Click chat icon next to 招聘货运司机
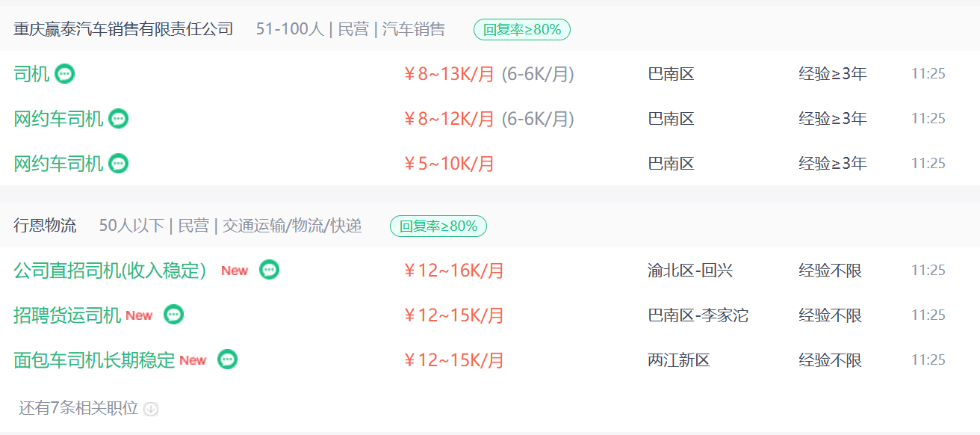Viewport: 980px width, 435px height. click(174, 315)
